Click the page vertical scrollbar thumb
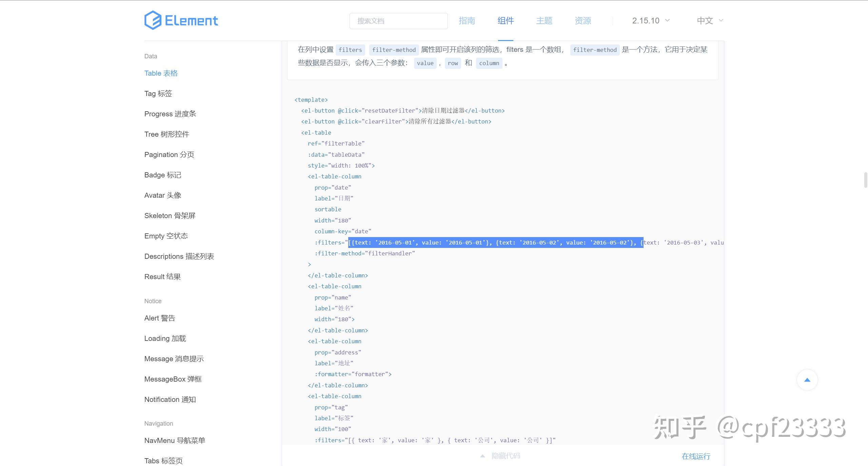The width and height of the screenshot is (868, 466). coord(865,180)
